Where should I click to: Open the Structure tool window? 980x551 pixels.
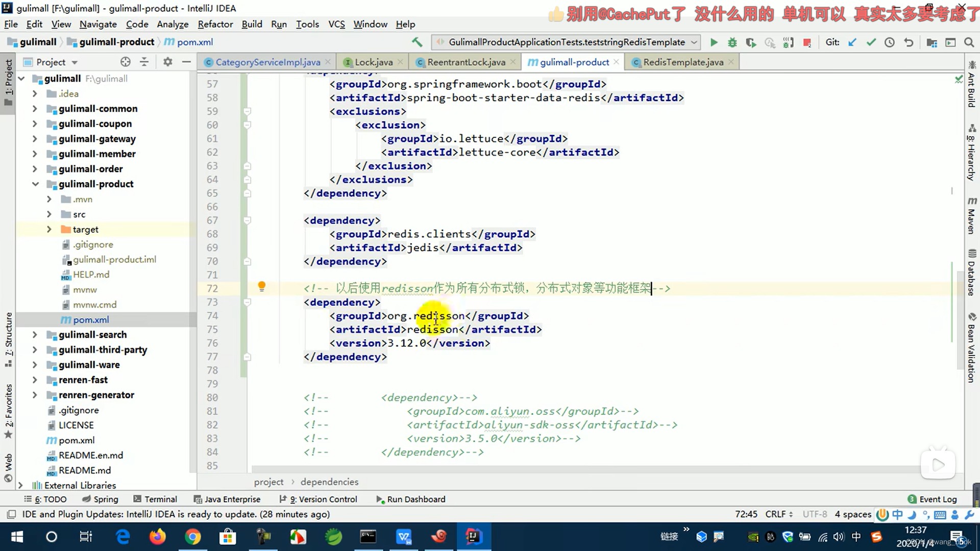pyautogui.click(x=9, y=339)
